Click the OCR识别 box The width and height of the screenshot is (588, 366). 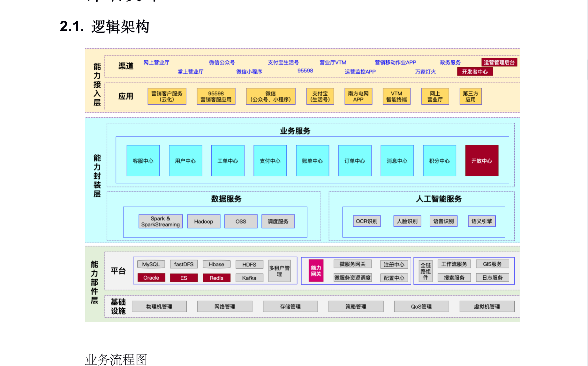(x=367, y=221)
